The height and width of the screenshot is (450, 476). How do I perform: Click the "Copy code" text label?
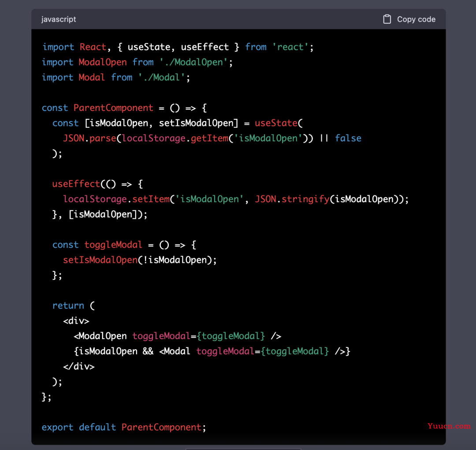pyautogui.click(x=416, y=19)
